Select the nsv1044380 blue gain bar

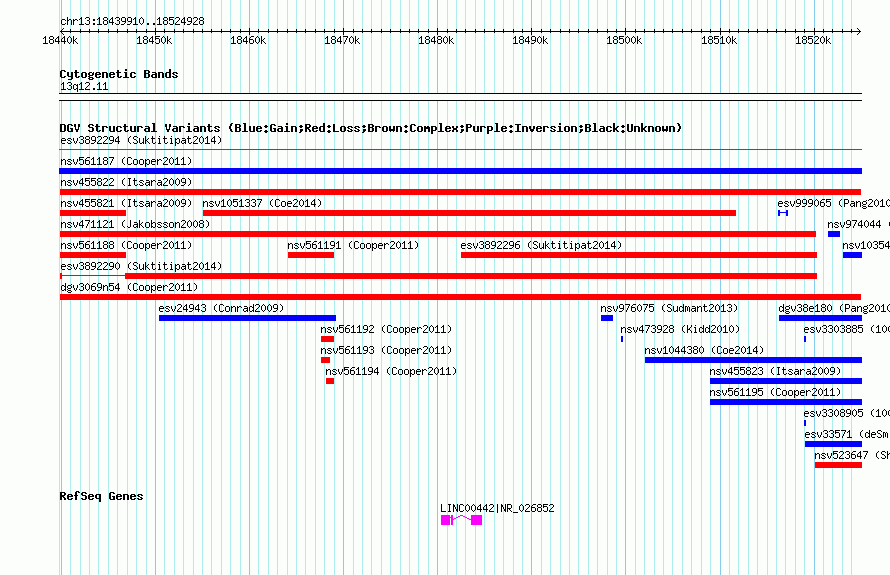753,360
